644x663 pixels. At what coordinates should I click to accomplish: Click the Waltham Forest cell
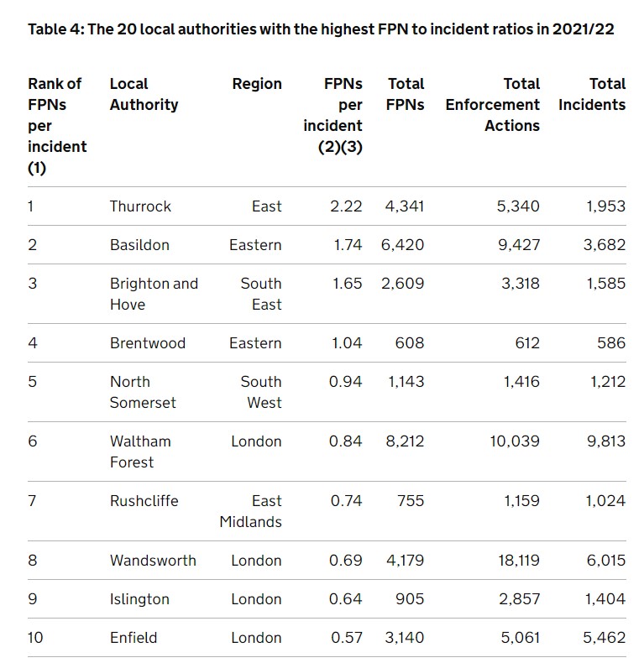tap(140, 452)
